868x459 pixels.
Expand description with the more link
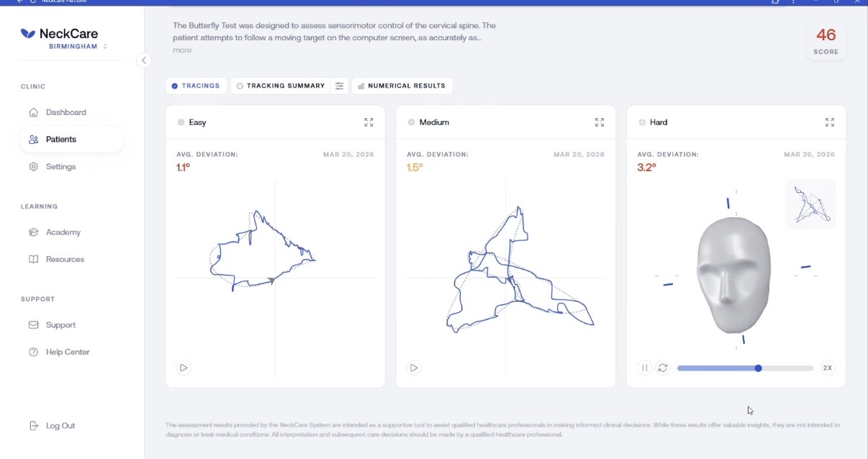pyautogui.click(x=182, y=50)
